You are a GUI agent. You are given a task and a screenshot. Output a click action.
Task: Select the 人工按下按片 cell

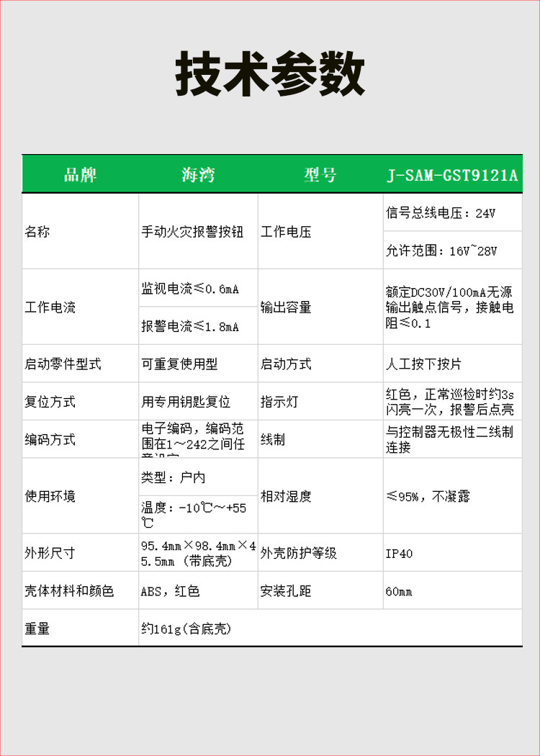pos(453,364)
